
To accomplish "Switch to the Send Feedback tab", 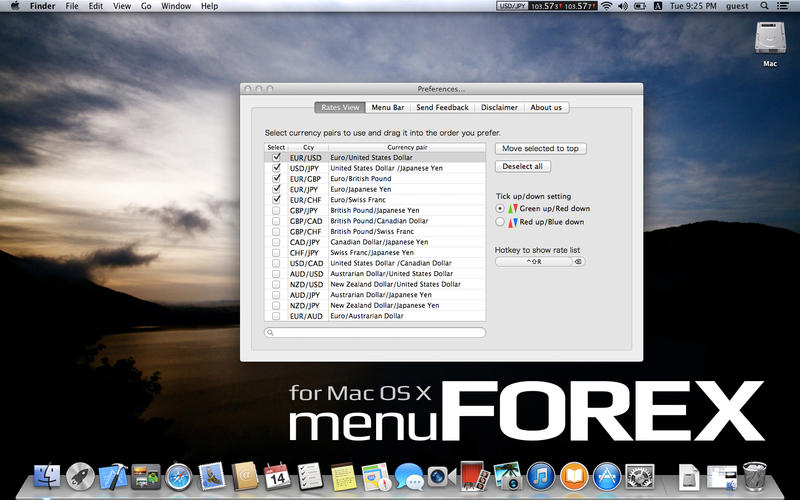I will click(x=442, y=107).
